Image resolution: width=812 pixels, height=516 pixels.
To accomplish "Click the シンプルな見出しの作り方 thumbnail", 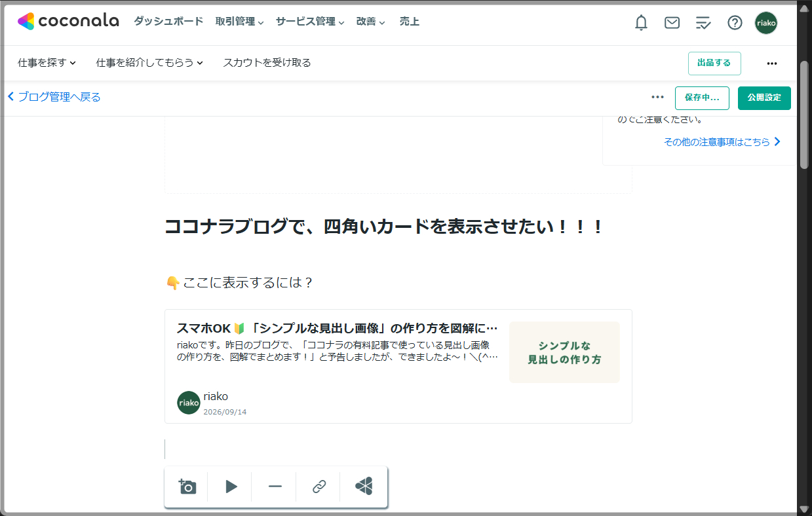I will click(x=564, y=352).
